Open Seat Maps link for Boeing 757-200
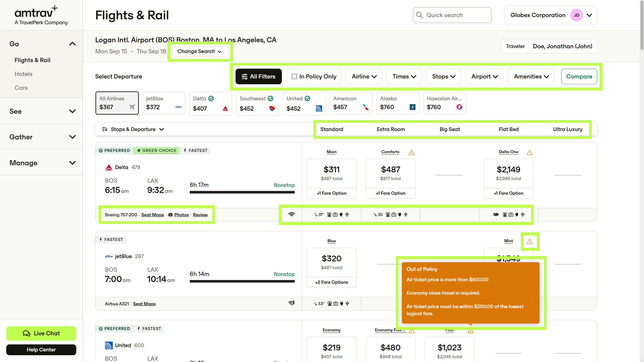 point(153,215)
